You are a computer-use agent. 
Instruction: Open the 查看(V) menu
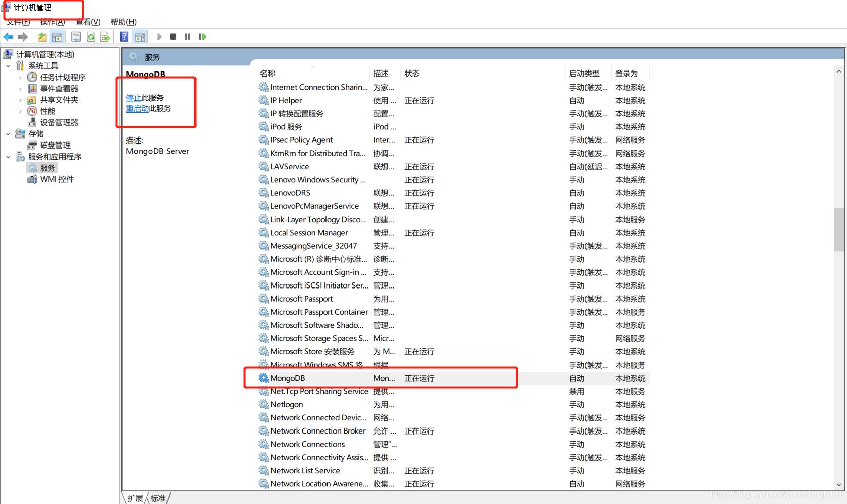click(88, 22)
